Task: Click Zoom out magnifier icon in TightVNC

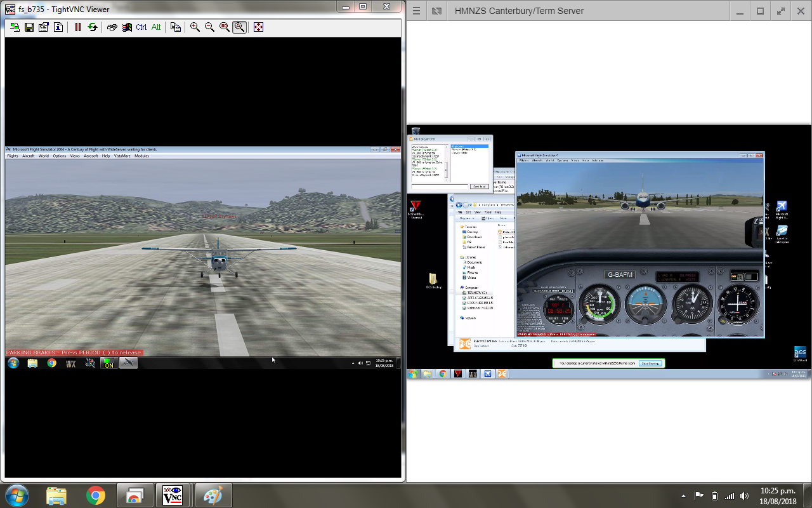Action: [x=209, y=27]
